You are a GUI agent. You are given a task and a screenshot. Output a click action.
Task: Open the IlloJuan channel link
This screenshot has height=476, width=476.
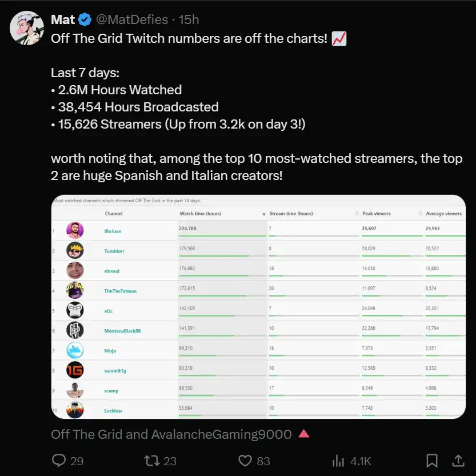coord(113,231)
